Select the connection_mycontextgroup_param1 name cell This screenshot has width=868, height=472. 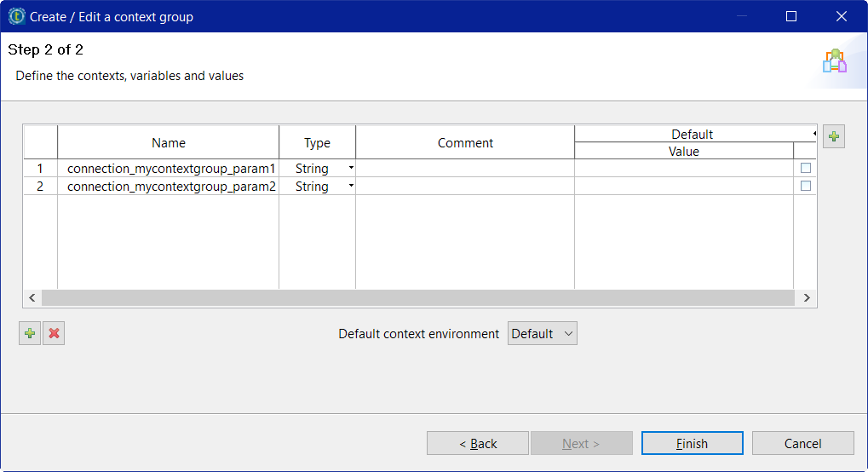point(170,169)
